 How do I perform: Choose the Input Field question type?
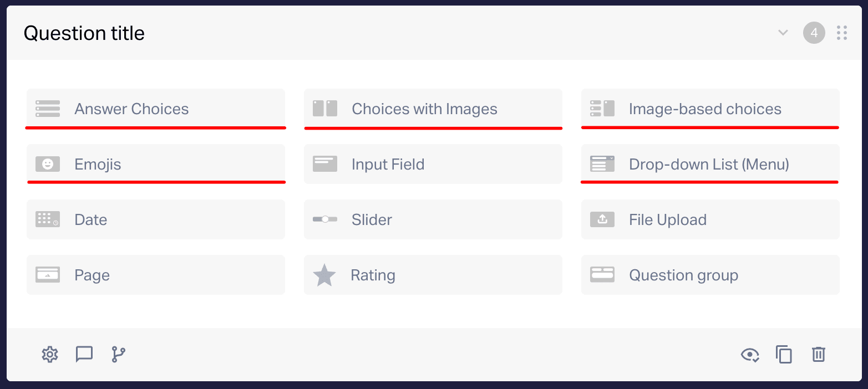pos(433,164)
